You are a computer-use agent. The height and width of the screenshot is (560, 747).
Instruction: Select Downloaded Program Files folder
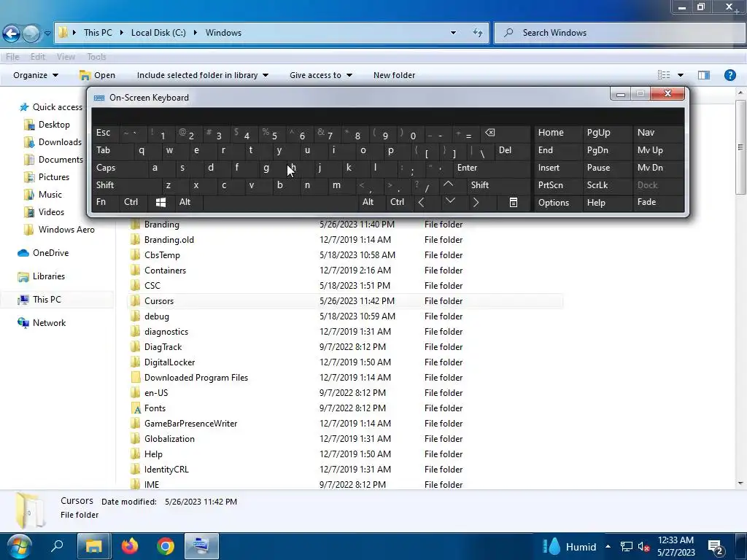pyautogui.click(x=196, y=378)
